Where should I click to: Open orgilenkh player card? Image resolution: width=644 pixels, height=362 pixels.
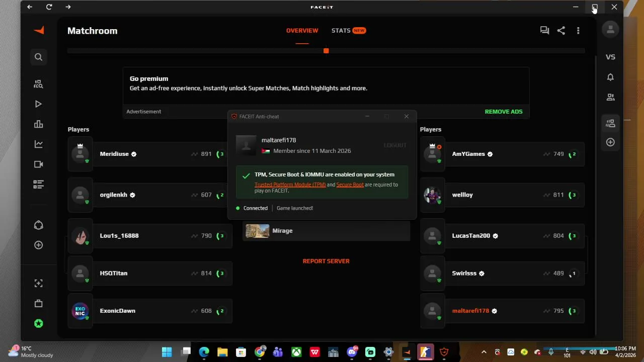(150, 195)
